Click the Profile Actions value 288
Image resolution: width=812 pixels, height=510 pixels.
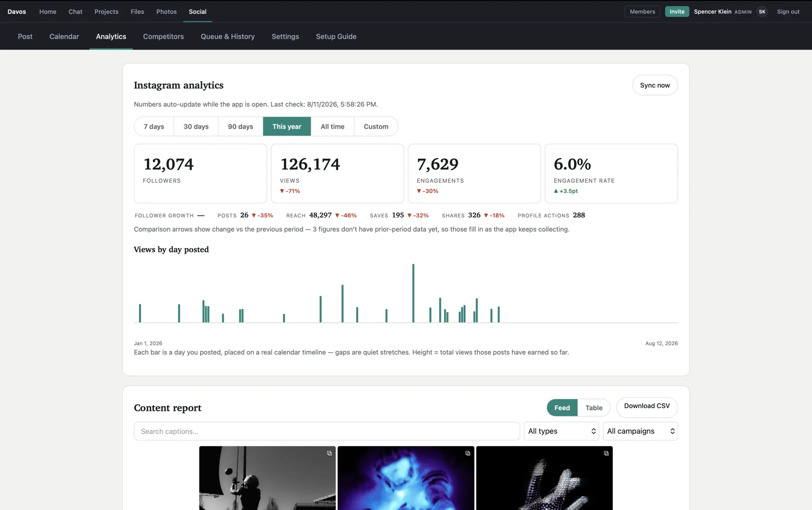click(x=579, y=215)
